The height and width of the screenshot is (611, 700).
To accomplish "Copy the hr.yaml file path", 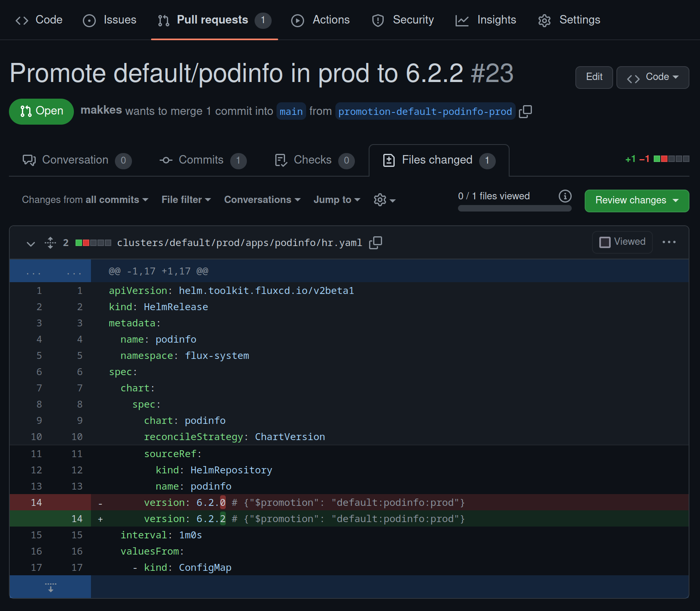I will pos(376,243).
